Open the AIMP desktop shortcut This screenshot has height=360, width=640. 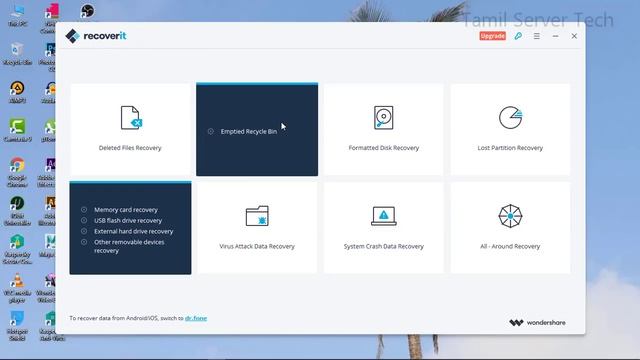click(17, 92)
